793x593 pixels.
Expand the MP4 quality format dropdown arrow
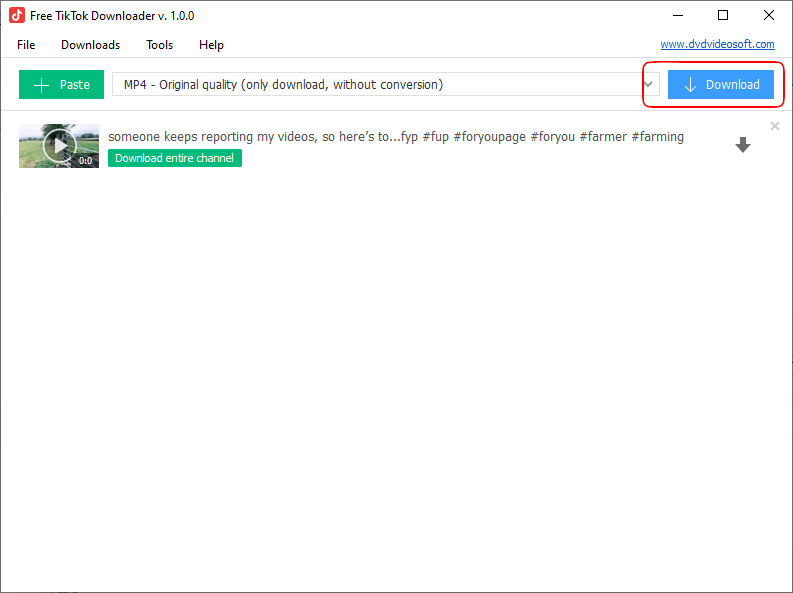tap(648, 84)
